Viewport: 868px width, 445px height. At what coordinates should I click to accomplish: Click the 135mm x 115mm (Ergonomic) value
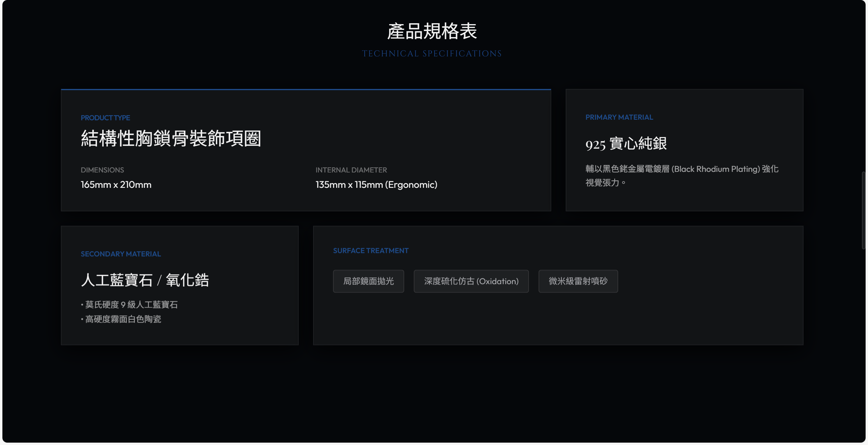pos(376,185)
